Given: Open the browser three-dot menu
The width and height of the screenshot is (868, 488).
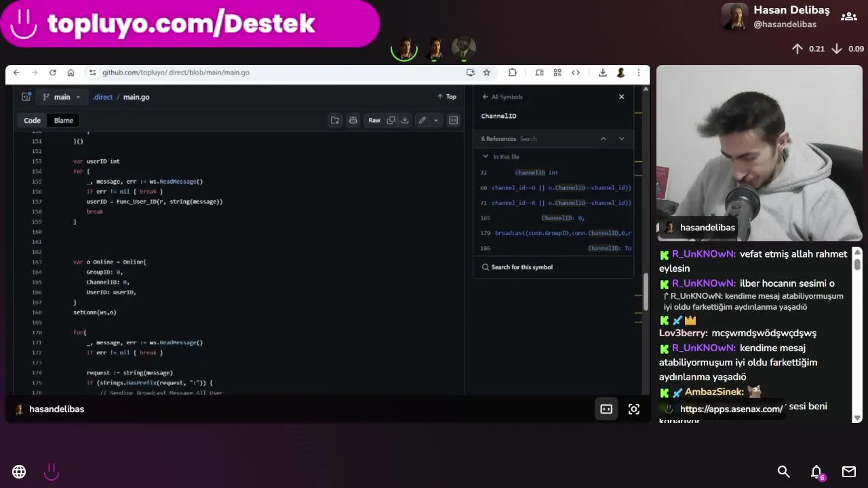Looking at the screenshot, I should tap(638, 73).
